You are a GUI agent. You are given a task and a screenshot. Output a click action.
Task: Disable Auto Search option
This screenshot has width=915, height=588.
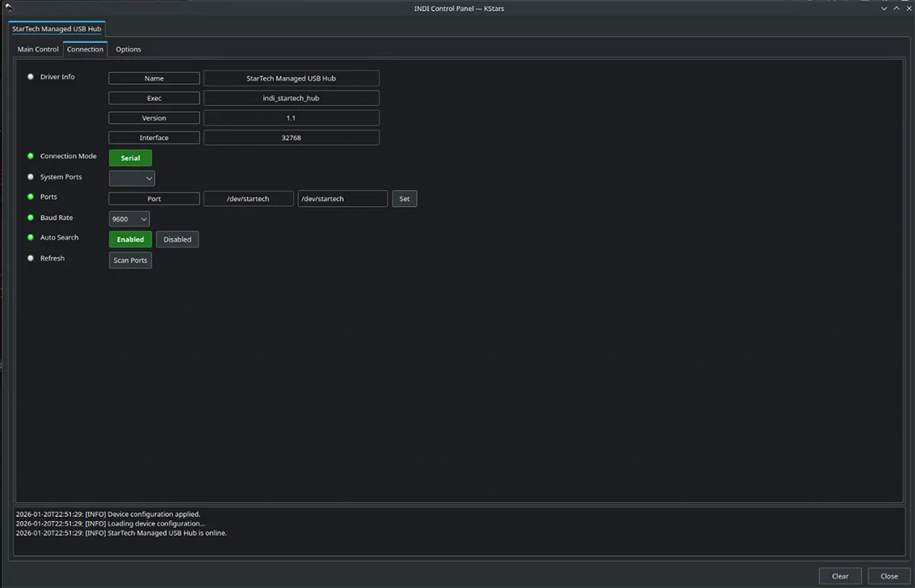[177, 239]
